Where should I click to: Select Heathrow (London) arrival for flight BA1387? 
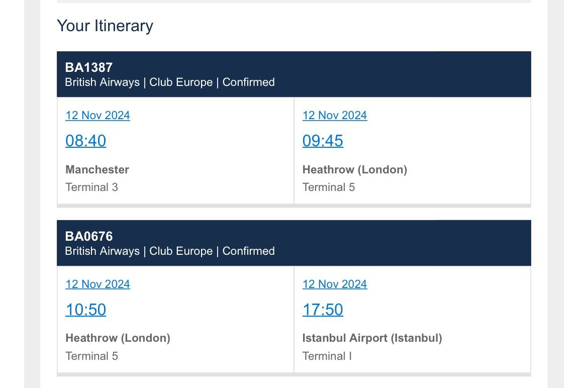coord(355,170)
